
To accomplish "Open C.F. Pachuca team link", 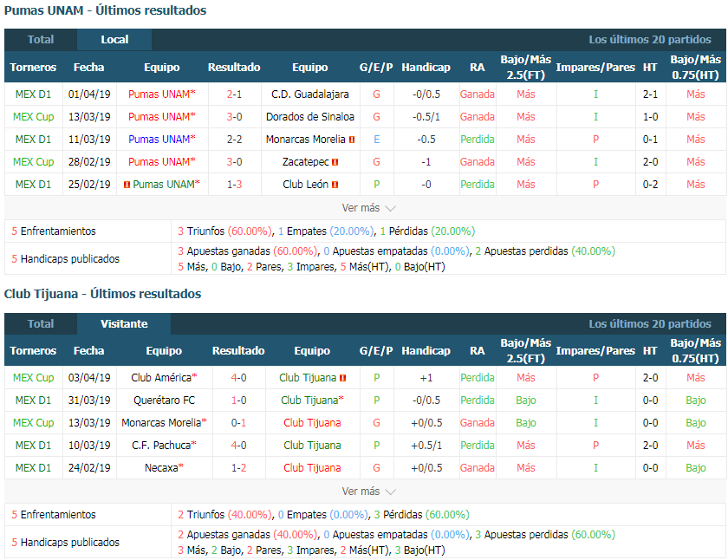I will (164, 446).
